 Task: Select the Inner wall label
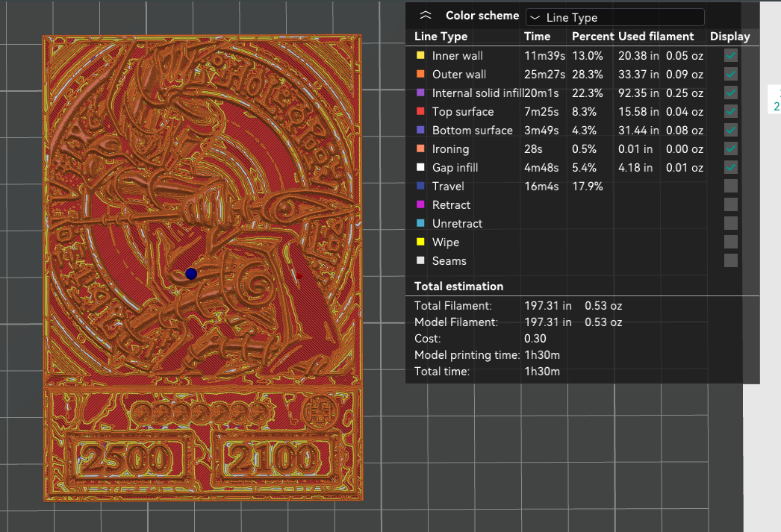pos(457,56)
